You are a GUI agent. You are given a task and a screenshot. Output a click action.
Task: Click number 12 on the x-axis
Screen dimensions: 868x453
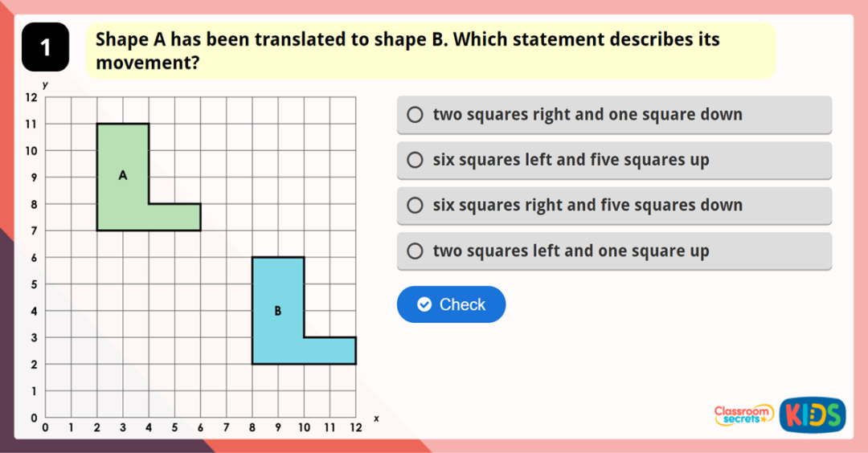[355, 429]
